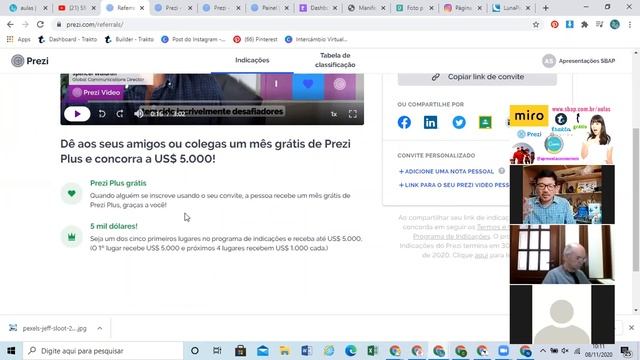Open Word from taskbar
Viewport: 640px width, 360px height.
click(307, 351)
